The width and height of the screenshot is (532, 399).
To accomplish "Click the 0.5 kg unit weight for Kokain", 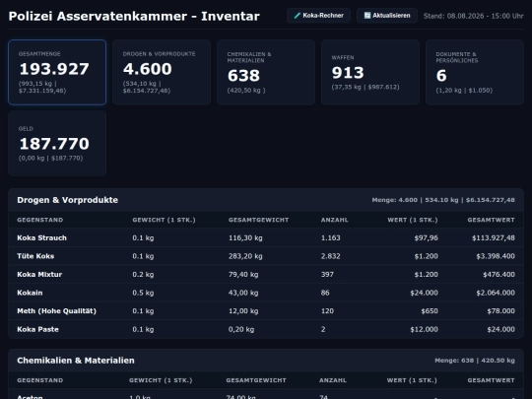I will click(x=143, y=293).
